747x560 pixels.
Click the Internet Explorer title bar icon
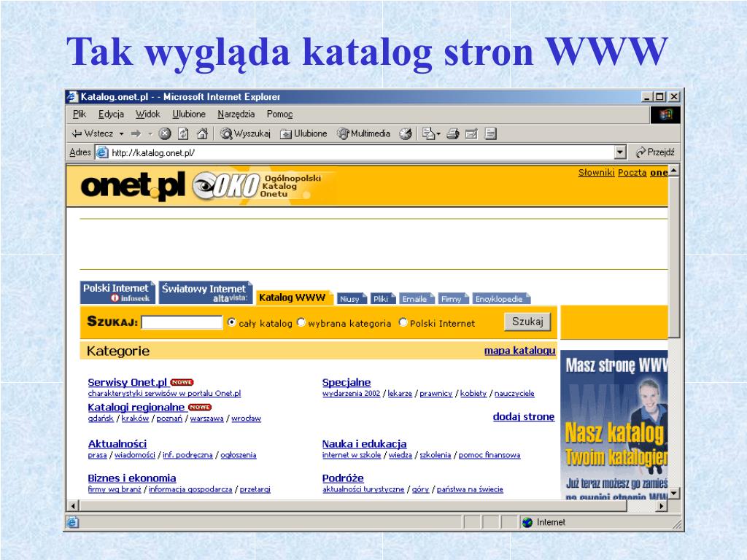pos(72,97)
